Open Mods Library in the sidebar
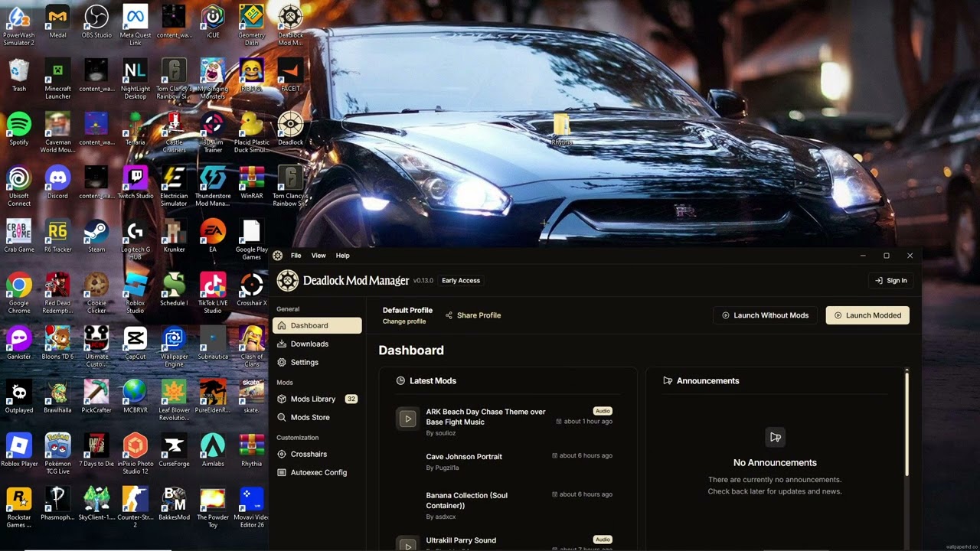This screenshot has height=551, width=980. tap(317, 399)
